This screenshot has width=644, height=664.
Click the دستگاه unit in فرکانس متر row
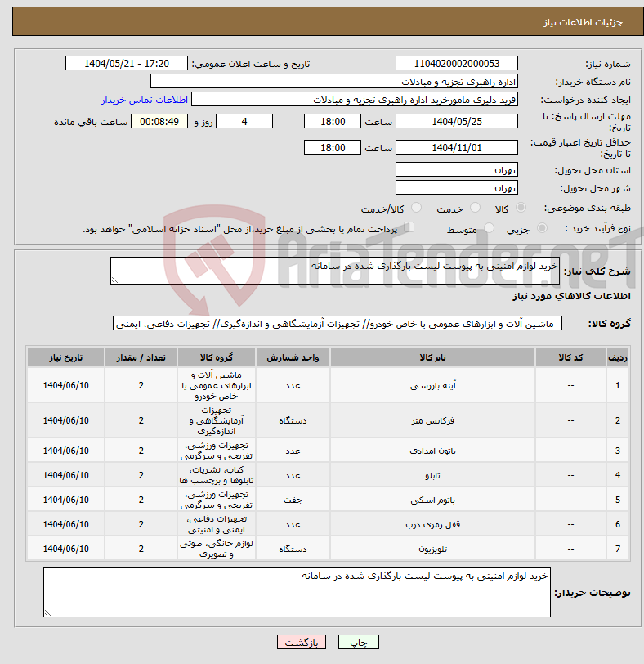point(293,421)
